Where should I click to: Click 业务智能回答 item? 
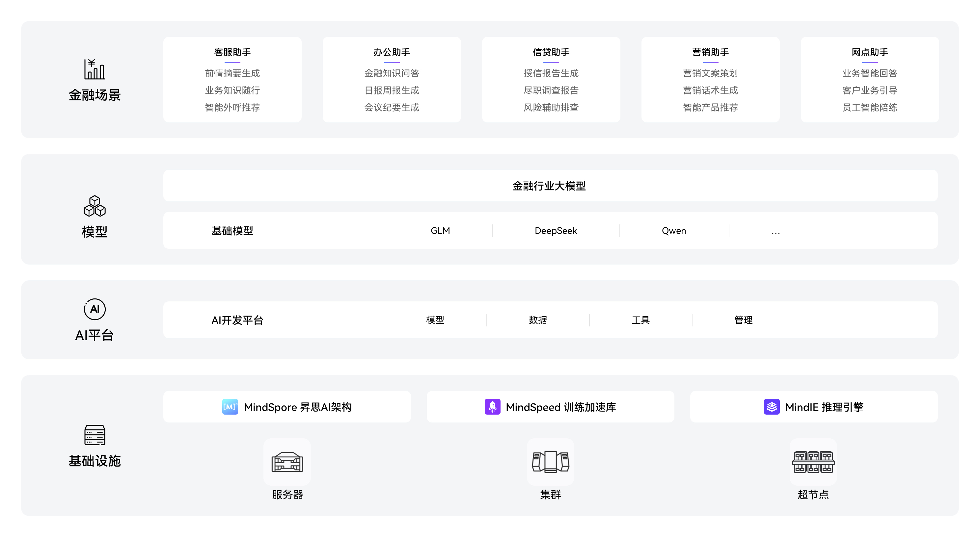870,73
